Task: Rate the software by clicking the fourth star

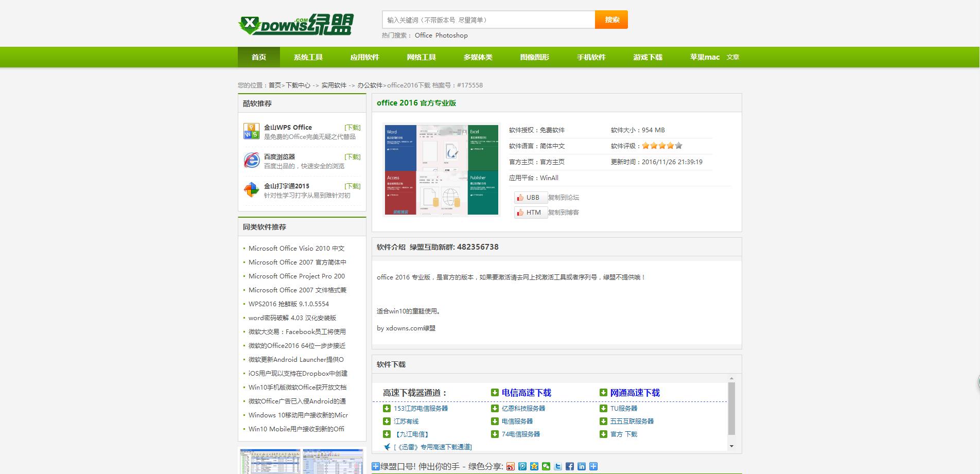Action: point(670,146)
